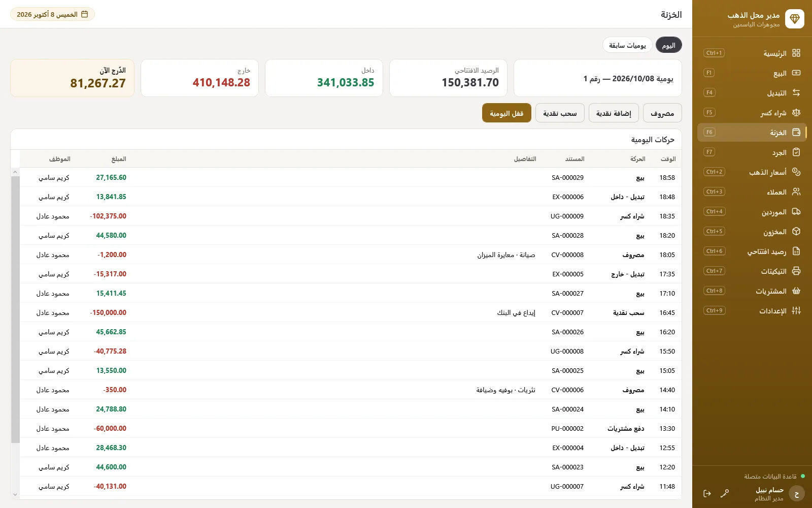This screenshot has height=508, width=812.
Task: Click the logout icon at sidebar bottom
Action: coord(707,493)
